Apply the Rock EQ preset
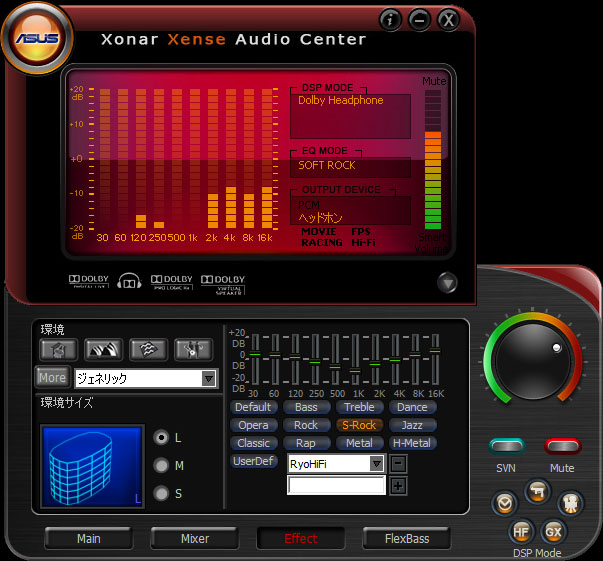The height and width of the screenshot is (561, 603). 306,425
